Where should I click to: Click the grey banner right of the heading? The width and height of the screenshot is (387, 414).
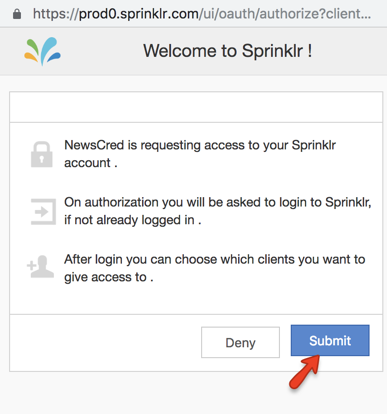pos(350,51)
